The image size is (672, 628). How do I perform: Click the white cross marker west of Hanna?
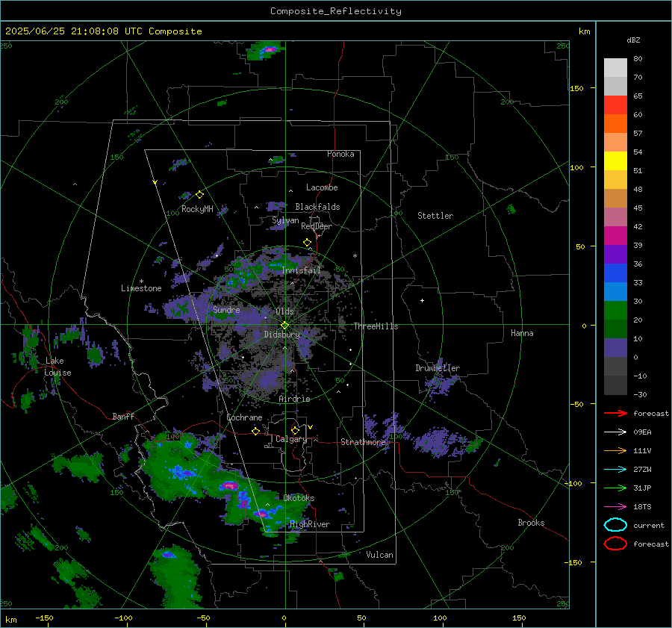(x=422, y=300)
